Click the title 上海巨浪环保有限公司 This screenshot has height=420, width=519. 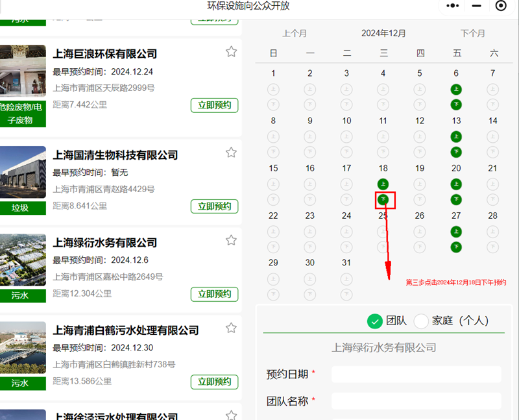coord(105,54)
